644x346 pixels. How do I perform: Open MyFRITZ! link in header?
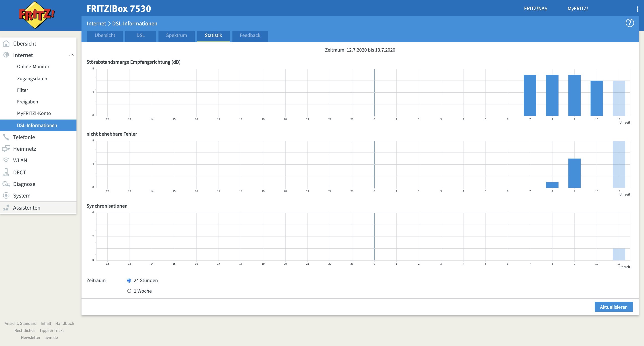tap(578, 9)
